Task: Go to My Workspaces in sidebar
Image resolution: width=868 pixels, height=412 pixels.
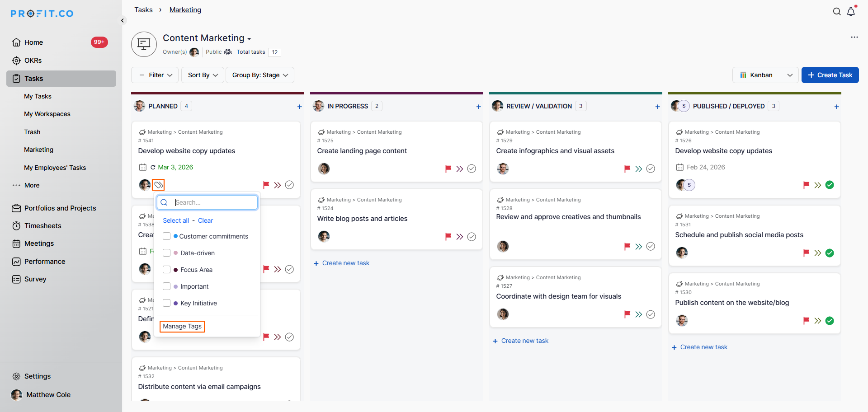Action: coord(47,114)
